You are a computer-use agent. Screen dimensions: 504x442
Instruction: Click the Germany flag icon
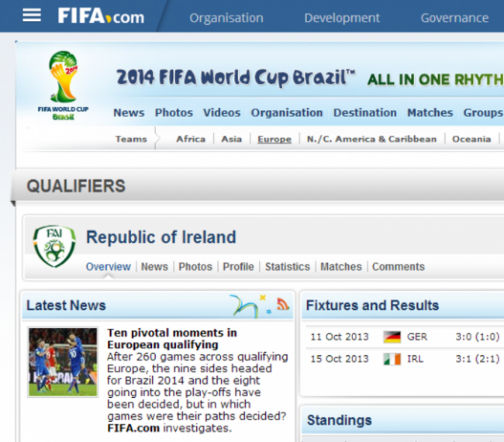pos(392,337)
